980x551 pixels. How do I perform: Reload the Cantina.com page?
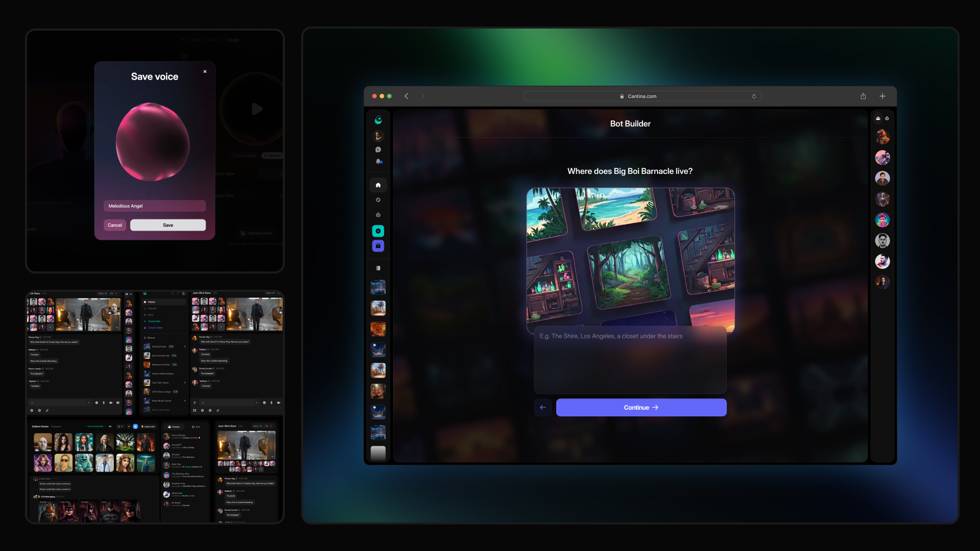(x=754, y=96)
